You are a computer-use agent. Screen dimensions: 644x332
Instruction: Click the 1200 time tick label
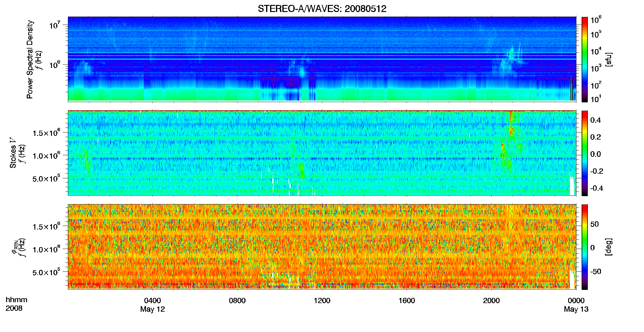tap(322, 301)
